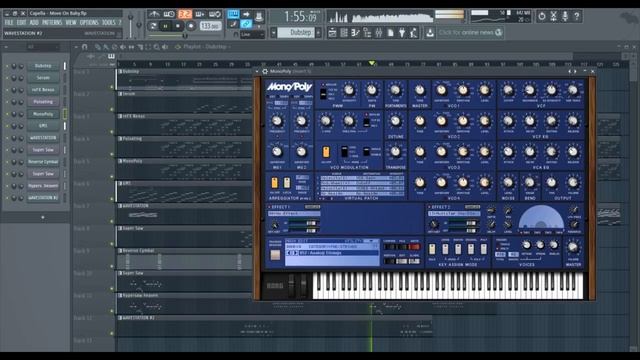The height and width of the screenshot is (360, 640).
Task: Click the MonoPoly MASTER tune knob
Action: [x=420, y=90]
